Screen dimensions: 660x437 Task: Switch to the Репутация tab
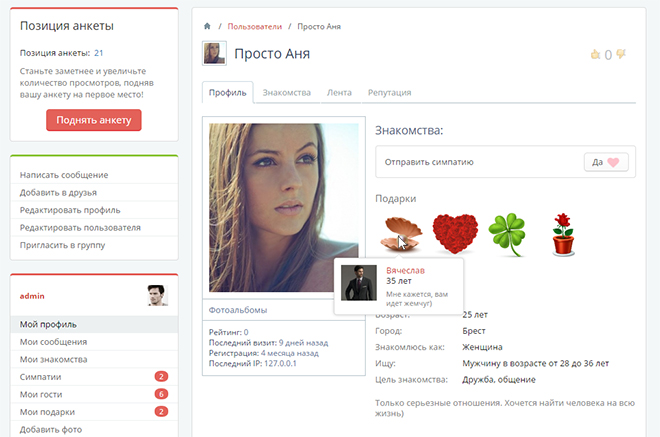(389, 93)
